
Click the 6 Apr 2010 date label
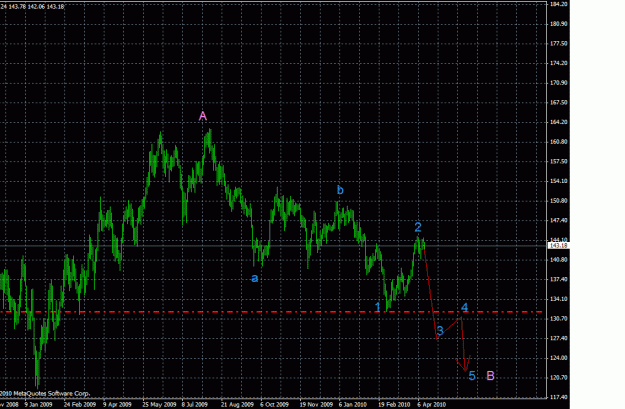432,405
